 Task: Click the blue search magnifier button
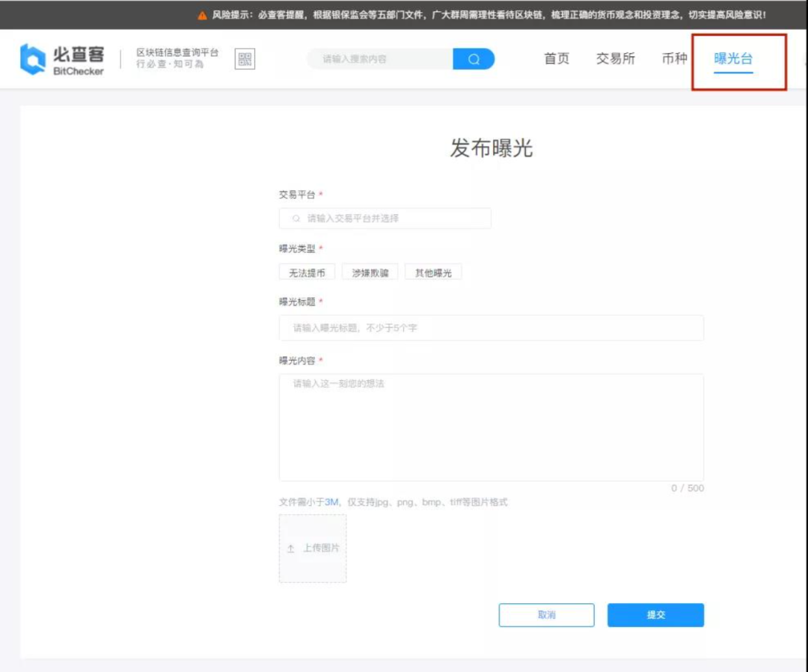[x=474, y=59]
